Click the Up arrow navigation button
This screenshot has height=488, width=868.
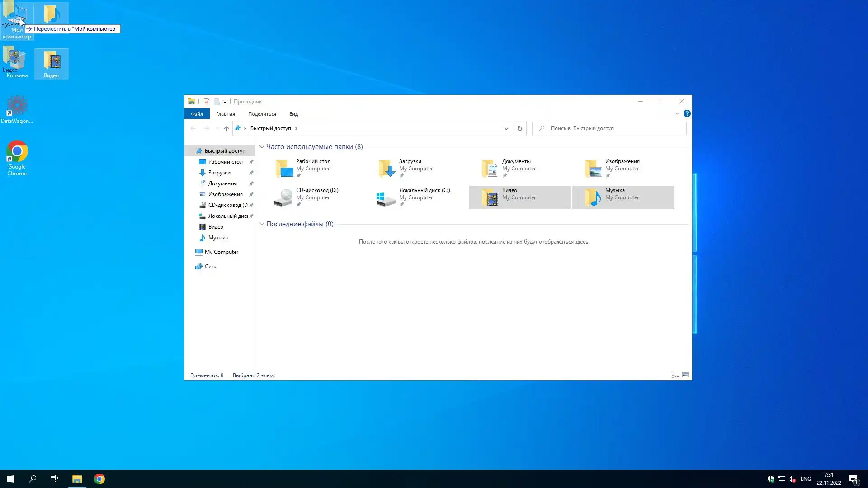[x=226, y=128]
